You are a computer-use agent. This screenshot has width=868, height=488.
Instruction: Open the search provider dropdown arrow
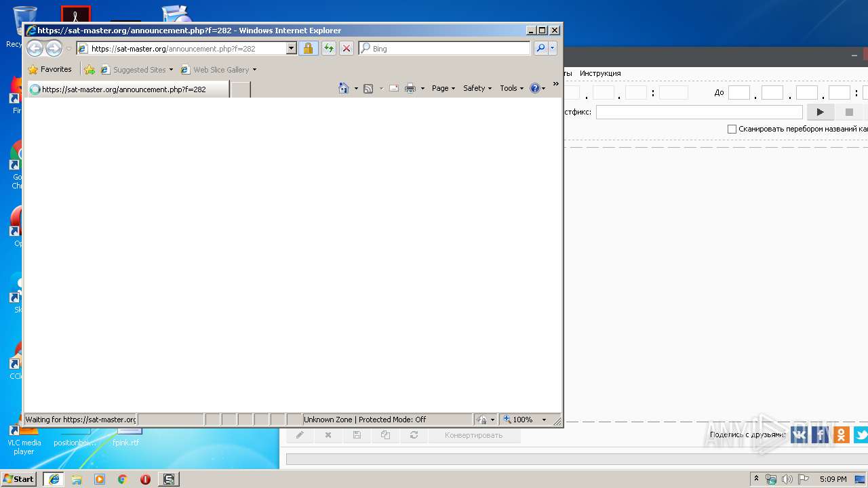click(x=553, y=48)
